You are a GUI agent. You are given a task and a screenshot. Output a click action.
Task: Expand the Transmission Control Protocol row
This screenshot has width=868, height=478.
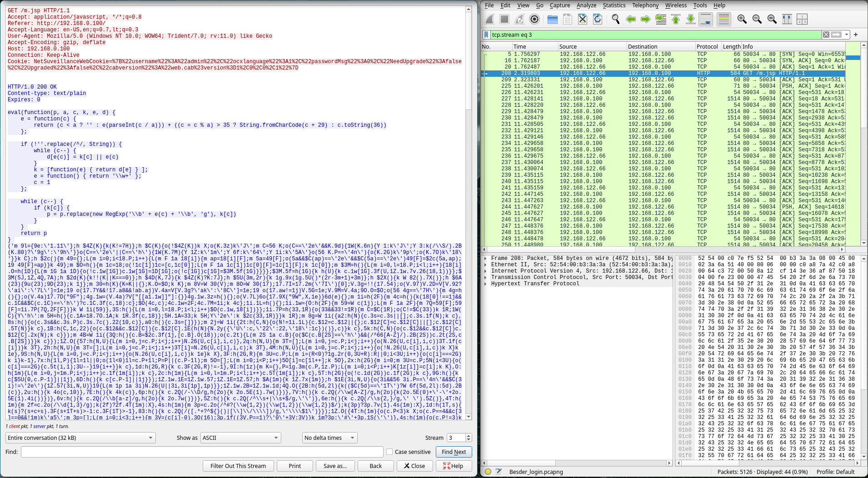tap(486, 277)
